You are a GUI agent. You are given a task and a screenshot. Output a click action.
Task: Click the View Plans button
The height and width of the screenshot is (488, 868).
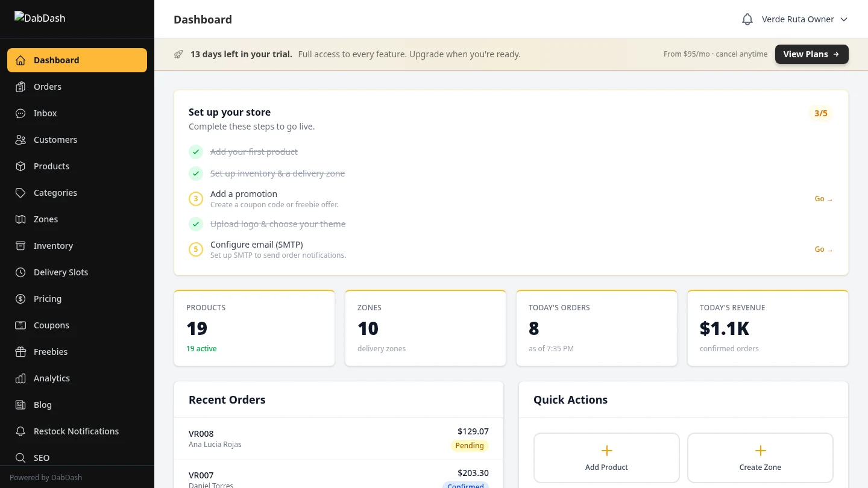tap(811, 54)
